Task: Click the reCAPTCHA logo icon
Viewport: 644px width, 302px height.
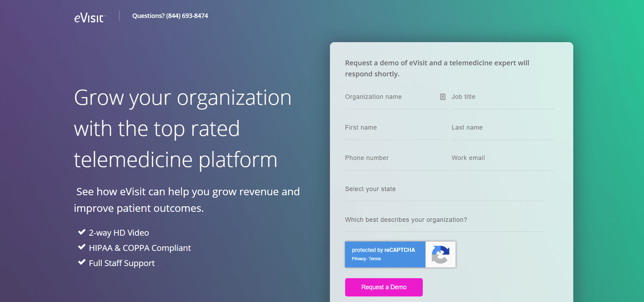Action: (x=440, y=254)
